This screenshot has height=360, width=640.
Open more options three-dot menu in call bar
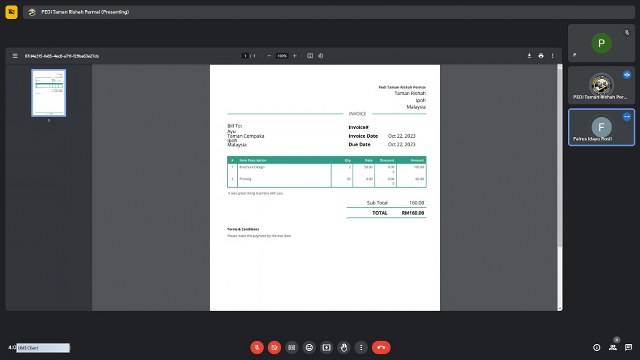361,347
